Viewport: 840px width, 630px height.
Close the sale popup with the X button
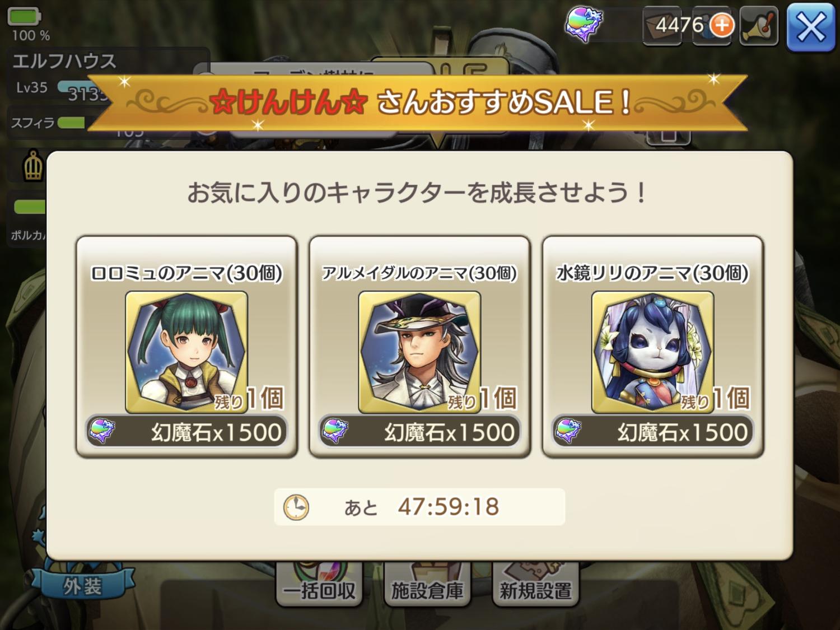810,26
